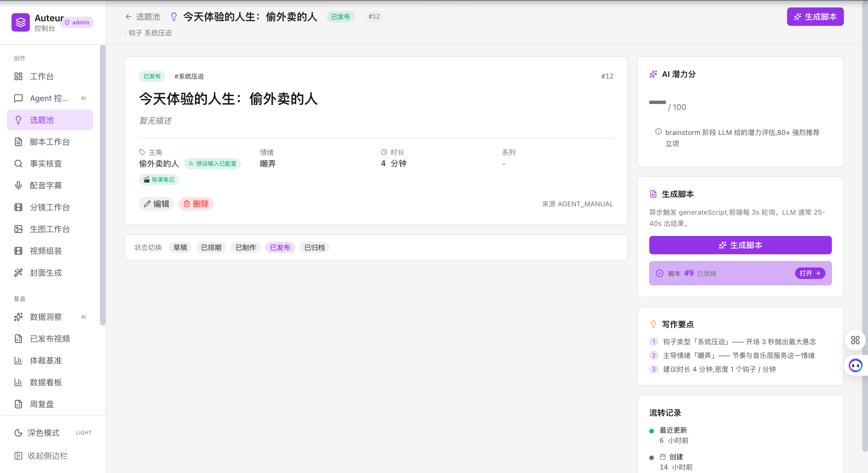Click 写作要点 lightbulb icon
This screenshot has height=473, width=868.
tap(653, 324)
